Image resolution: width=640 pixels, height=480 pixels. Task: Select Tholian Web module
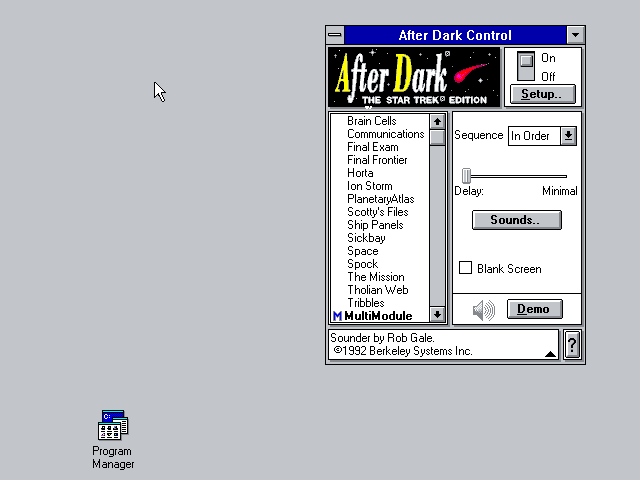pyautogui.click(x=377, y=290)
